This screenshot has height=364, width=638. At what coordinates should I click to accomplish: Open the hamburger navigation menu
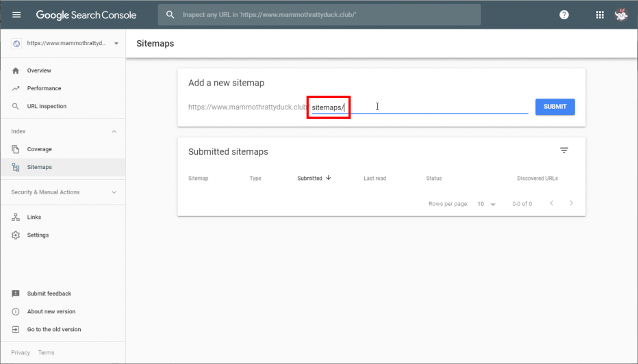click(16, 15)
